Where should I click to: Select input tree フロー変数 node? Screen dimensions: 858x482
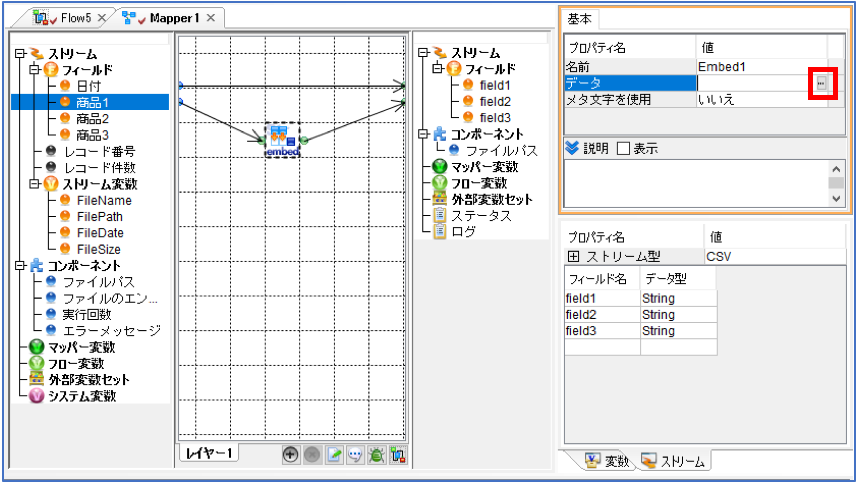pyautogui.click(x=76, y=363)
